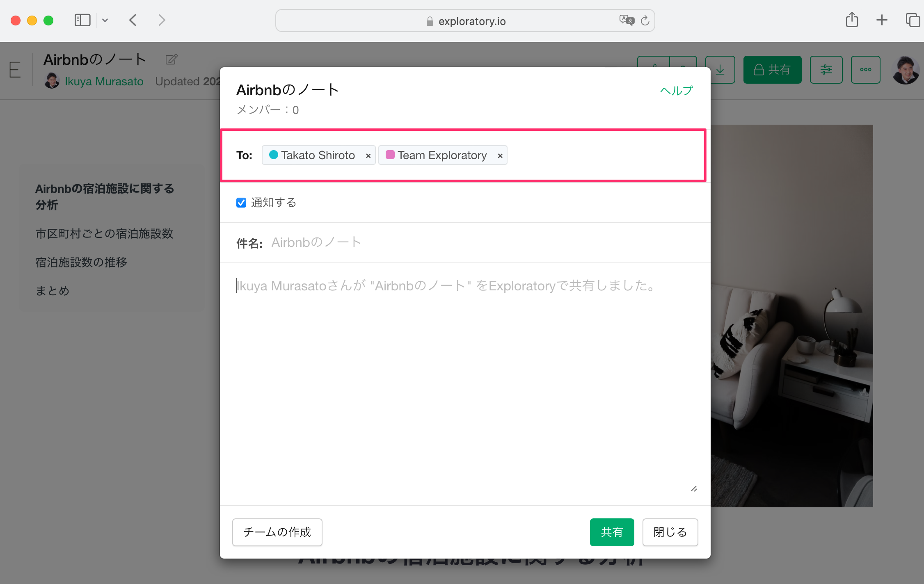
Task: Go forward with the browser arrow
Action: pyautogui.click(x=162, y=20)
